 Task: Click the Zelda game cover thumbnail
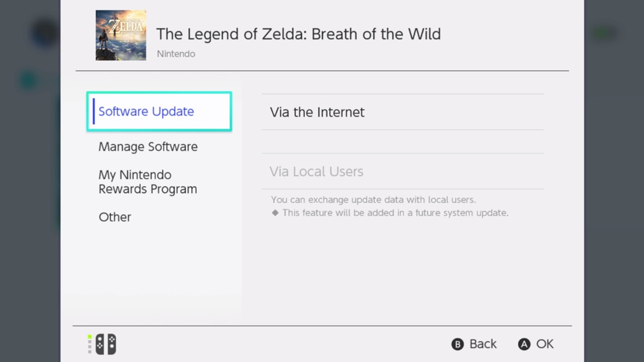pos(121,35)
